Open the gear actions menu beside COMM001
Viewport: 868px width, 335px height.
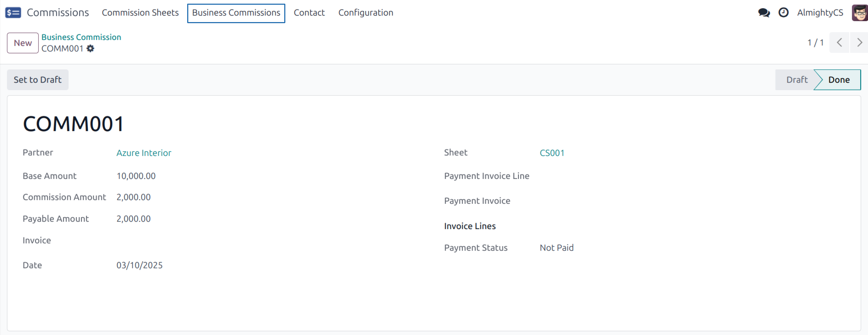click(91, 48)
